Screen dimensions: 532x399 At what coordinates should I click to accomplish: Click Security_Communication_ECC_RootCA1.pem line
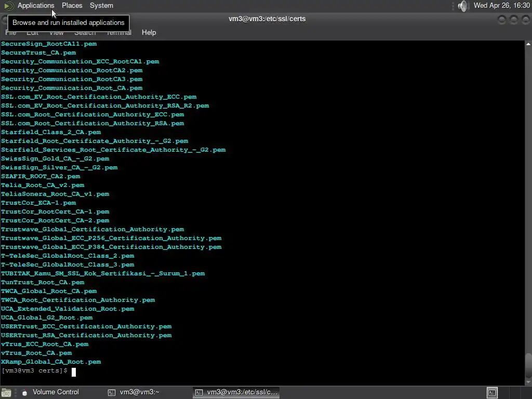(x=80, y=61)
